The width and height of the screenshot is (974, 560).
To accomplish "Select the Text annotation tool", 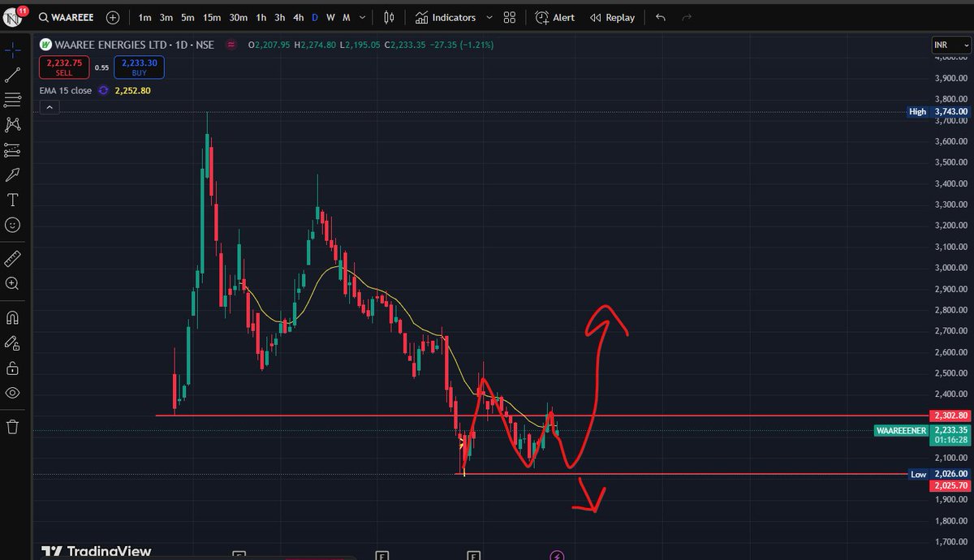I will (x=12, y=200).
